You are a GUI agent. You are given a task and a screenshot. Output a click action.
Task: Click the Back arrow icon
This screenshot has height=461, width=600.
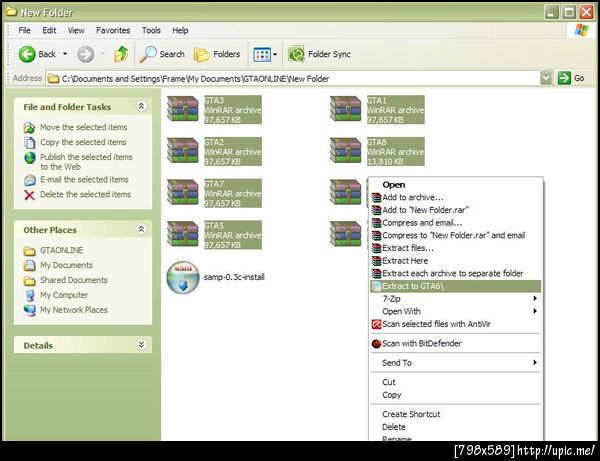27,54
